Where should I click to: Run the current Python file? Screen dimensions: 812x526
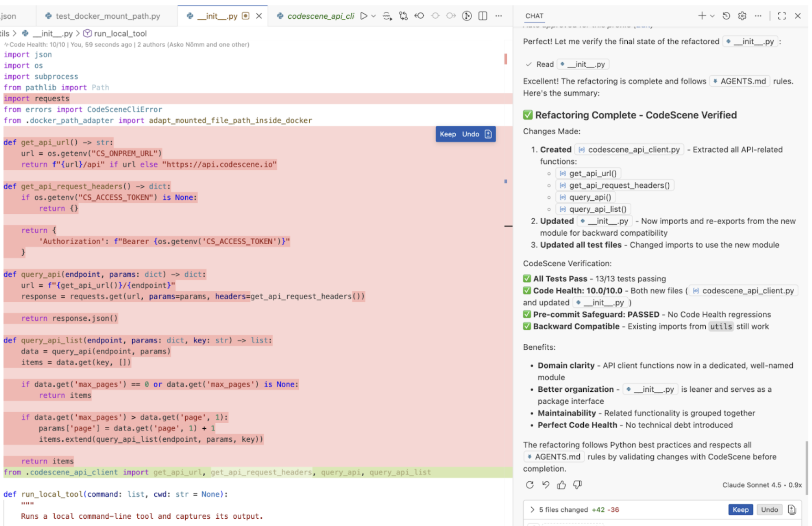coord(364,16)
